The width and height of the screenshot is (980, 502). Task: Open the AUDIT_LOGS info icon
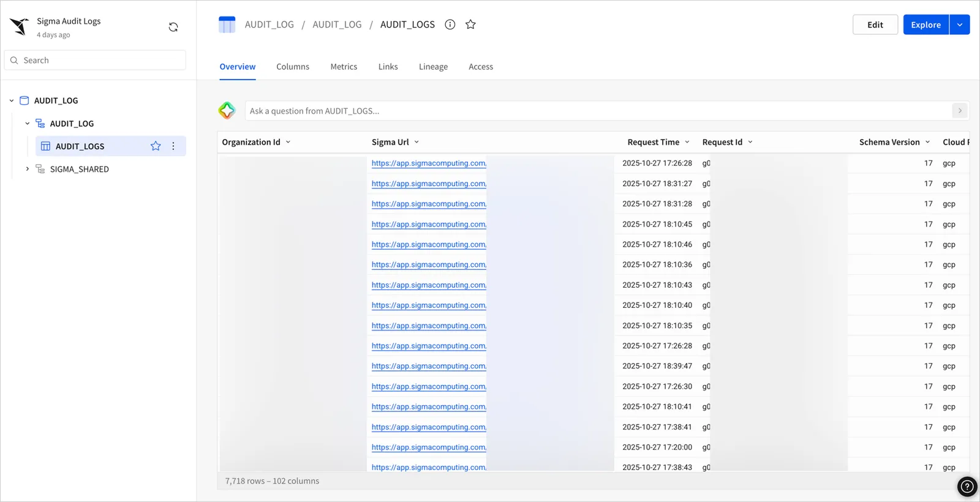[x=450, y=24]
